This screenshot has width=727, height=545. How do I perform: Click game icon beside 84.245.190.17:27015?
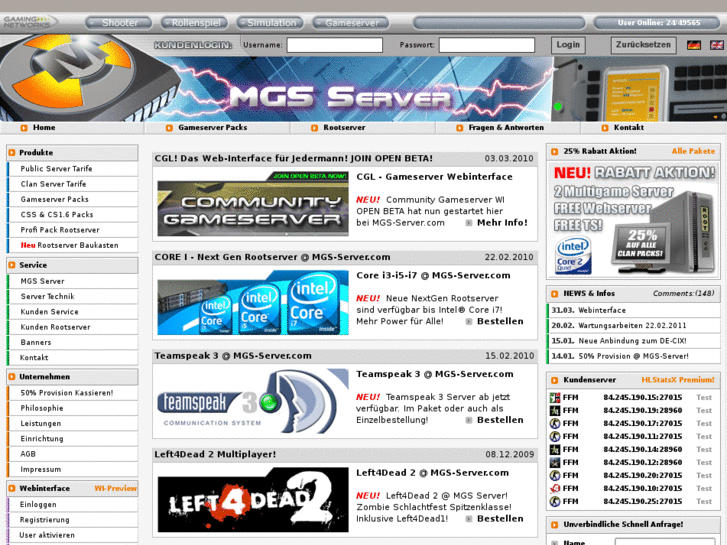pyautogui.click(x=555, y=423)
